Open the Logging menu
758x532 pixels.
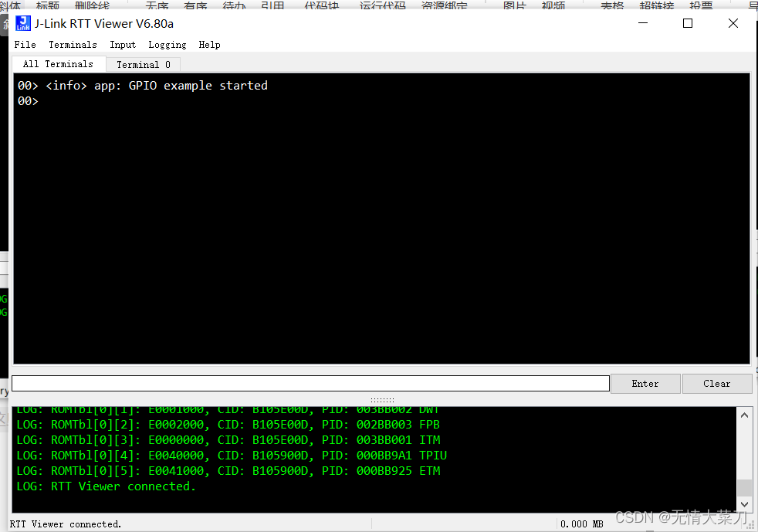168,45
